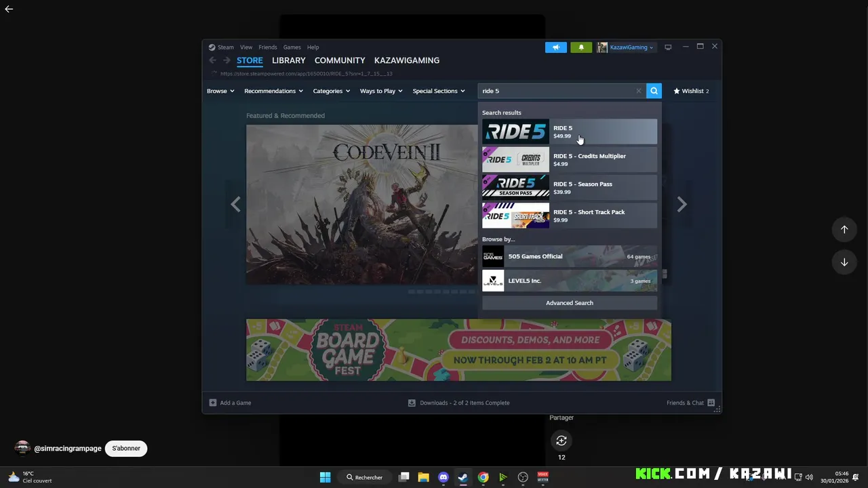The width and height of the screenshot is (868, 488).
Task: Click the @simracingrampage channel name
Action: click(x=68, y=449)
